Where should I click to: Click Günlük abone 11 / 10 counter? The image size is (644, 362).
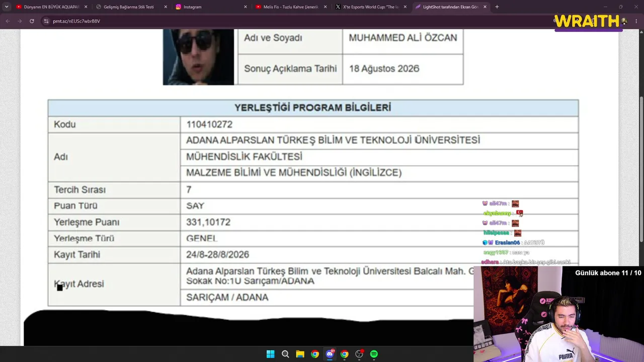[608, 273]
